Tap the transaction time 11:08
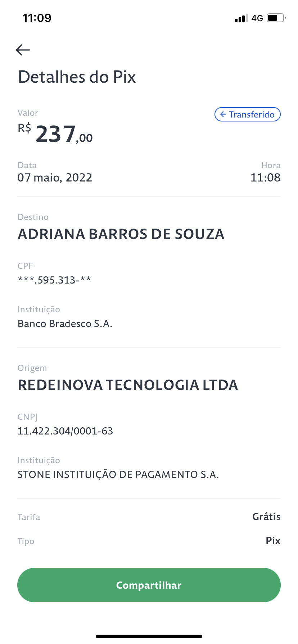The width and height of the screenshot is (298, 644). 265,178
